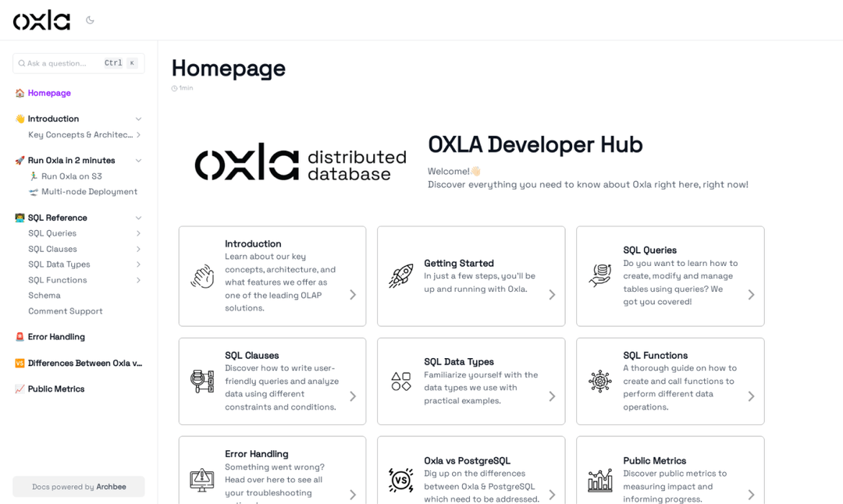
Task: Open the Introduction card
Action: click(272, 276)
